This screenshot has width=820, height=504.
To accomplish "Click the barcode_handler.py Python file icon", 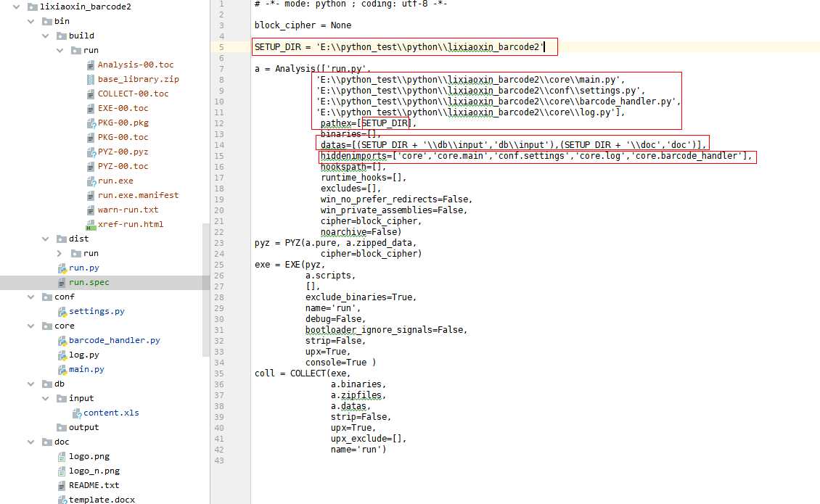I will coord(62,341).
